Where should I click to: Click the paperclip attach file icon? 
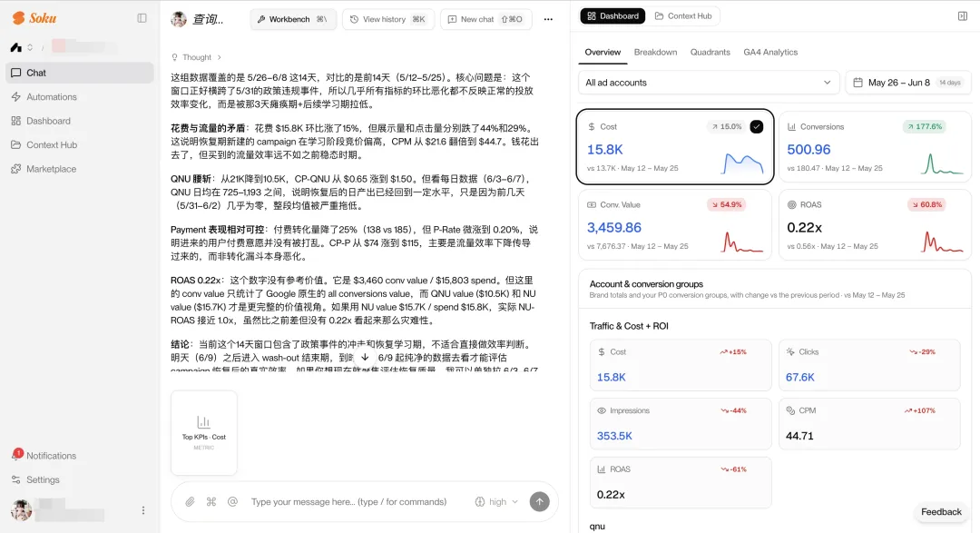[x=190, y=502]
